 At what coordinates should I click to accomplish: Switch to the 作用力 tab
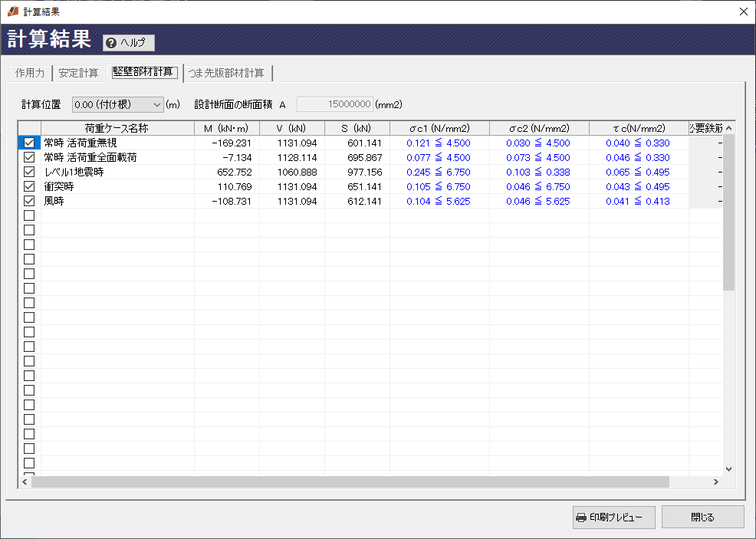[x=30, y=74]
